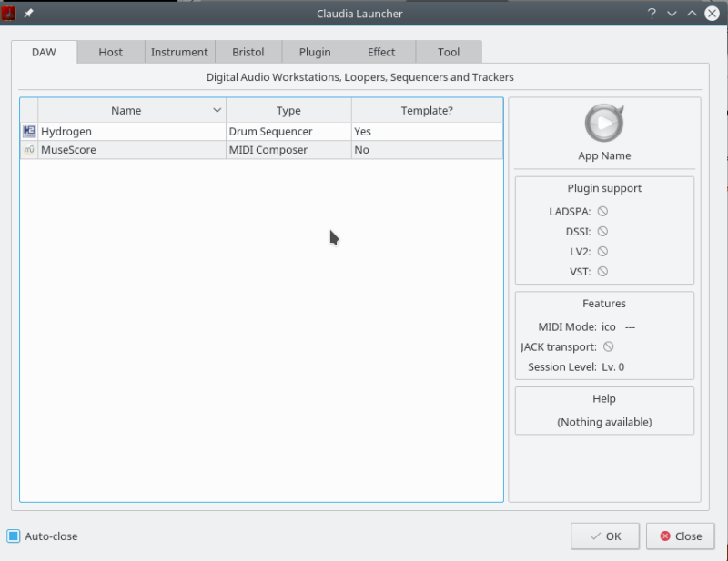Click the Claudia application icon in title bar
Viewport: 728px width, 561px height.
[8, 13]
